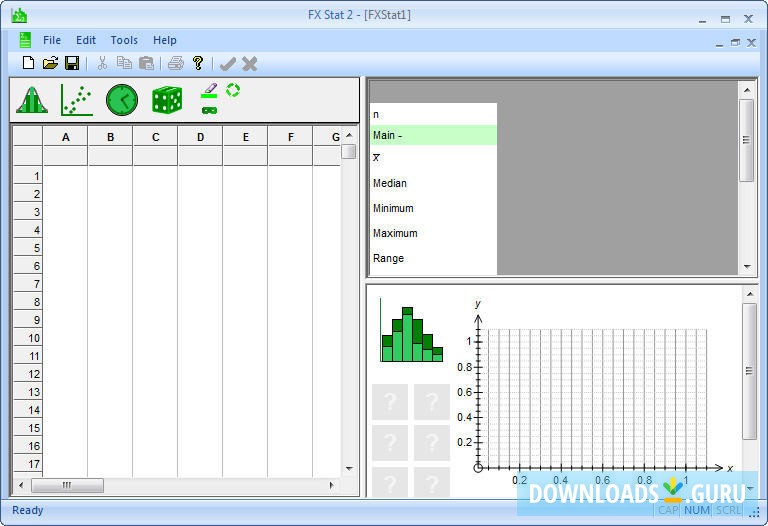Click the graph panel scrollbar thumb

point(749,371)
